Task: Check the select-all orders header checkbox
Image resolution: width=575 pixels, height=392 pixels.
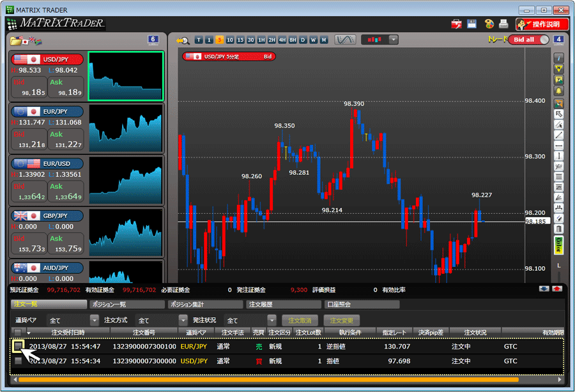Action: pos(18,333)
